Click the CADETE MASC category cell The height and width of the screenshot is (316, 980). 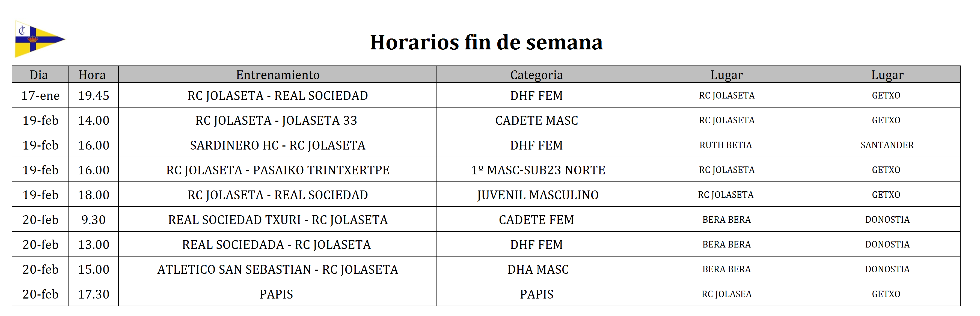(536, 120)
